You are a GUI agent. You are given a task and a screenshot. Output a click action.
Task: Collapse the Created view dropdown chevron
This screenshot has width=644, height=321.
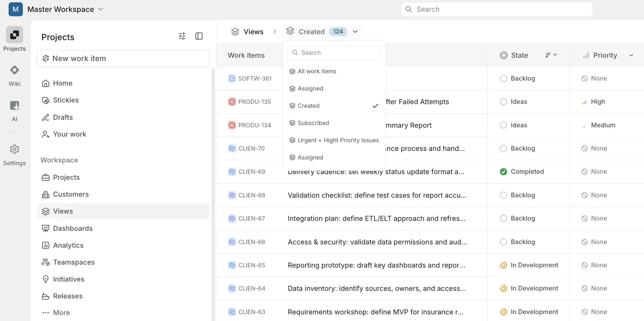point(355,32)
